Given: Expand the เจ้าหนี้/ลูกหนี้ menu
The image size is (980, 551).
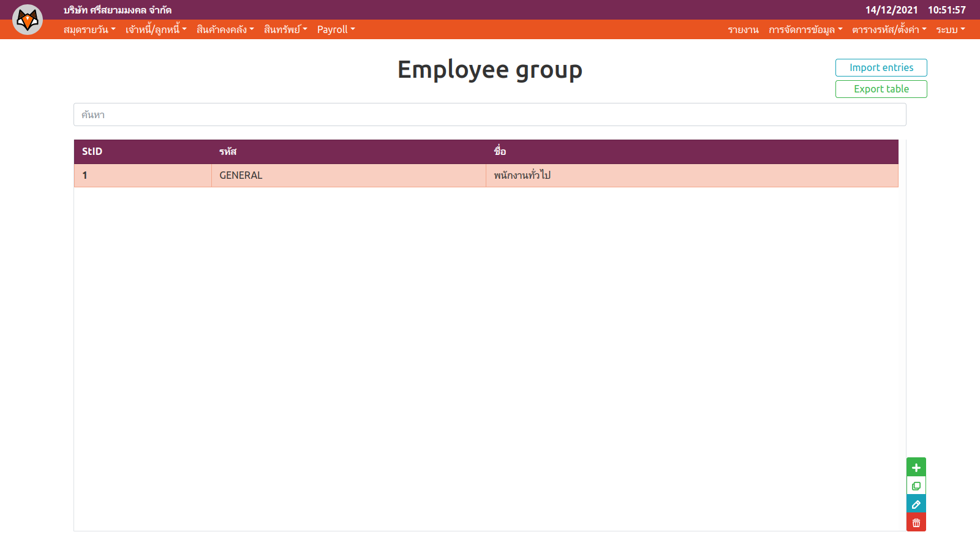Looking at the screenshot, I should [x=156, y=29].
